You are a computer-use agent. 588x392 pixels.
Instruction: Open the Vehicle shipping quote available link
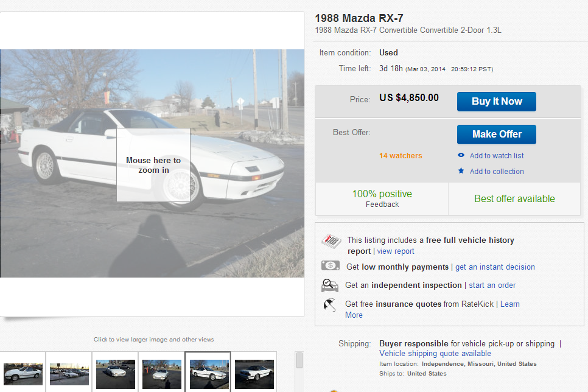(435, 354)
